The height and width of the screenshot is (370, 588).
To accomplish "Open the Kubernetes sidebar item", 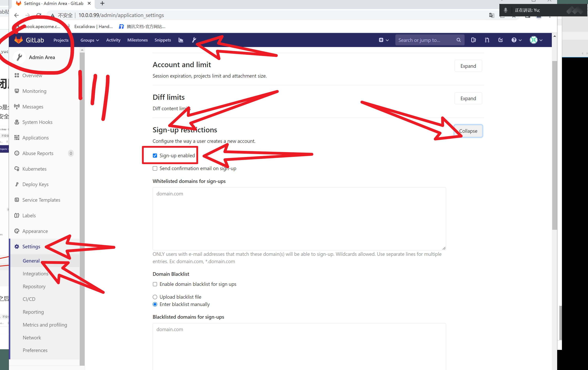I will point(34,169).
